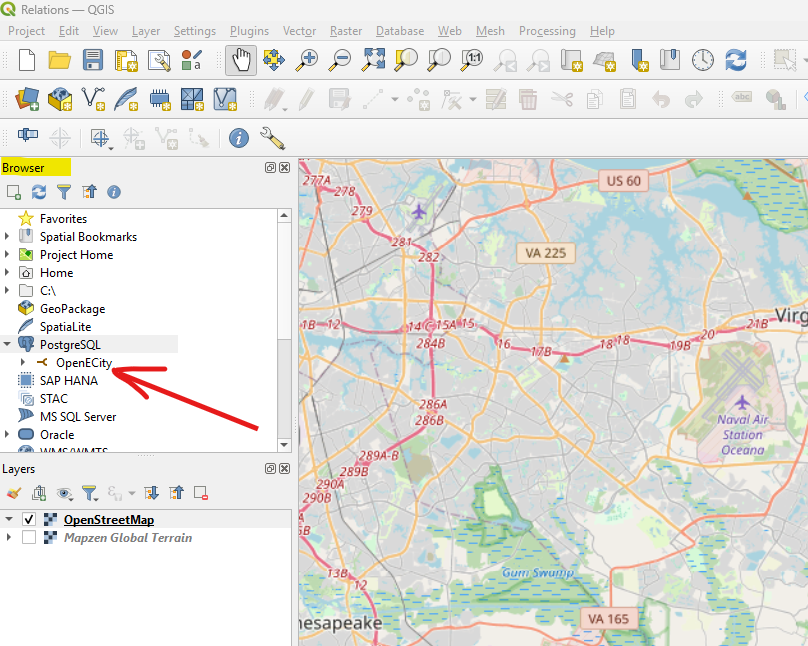Select the Zoom In magnifier tool
This screenshot has height=646, width=808.
(307, 60)
